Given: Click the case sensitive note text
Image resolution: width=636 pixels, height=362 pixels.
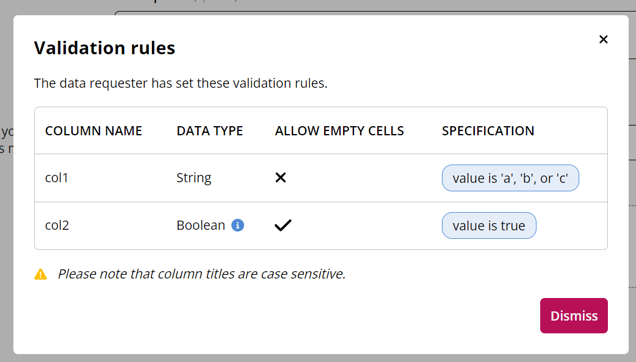Looking at the screenshot, I should (202, 274).
